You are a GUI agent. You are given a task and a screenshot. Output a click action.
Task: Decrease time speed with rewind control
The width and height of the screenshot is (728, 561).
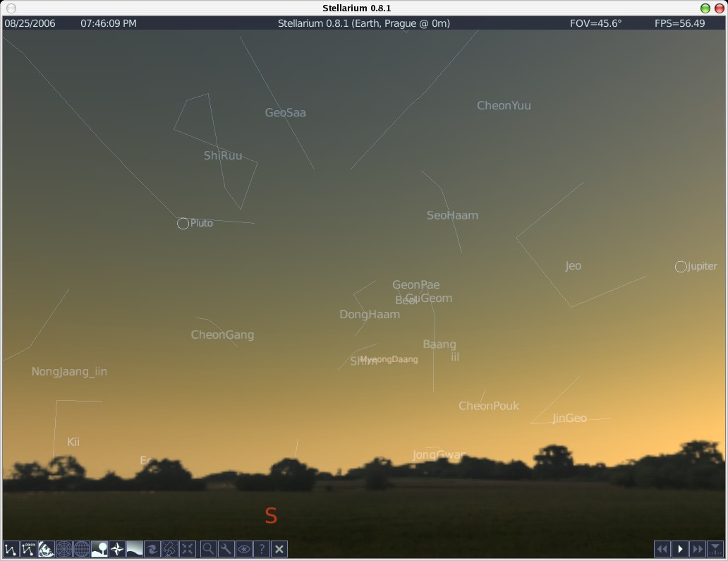[x=662, y=548]
